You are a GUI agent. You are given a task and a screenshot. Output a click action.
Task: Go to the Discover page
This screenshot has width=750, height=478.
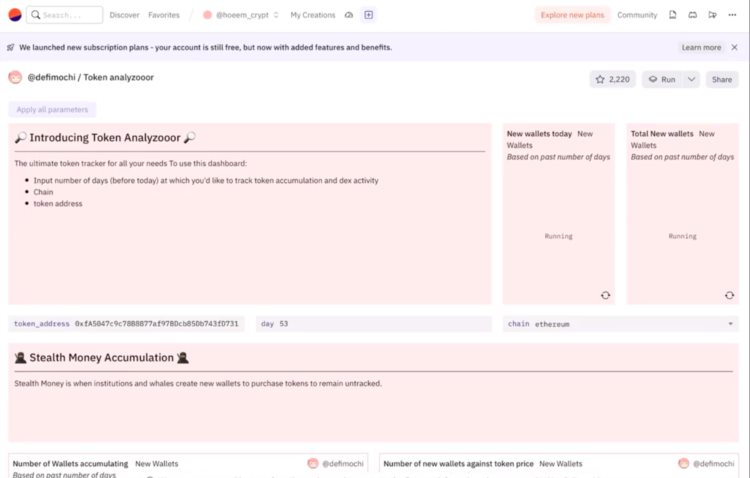(x=125, y=15)
